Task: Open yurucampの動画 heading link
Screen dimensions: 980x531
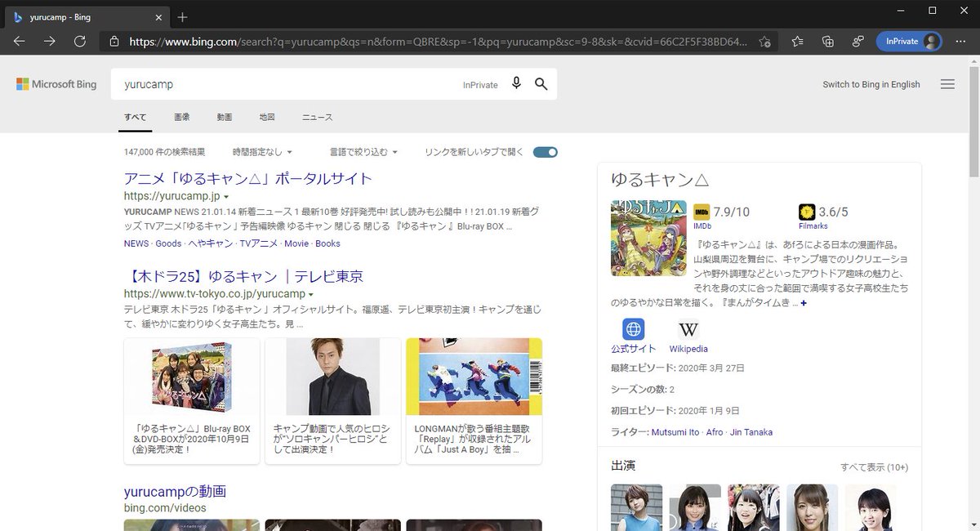Action: pyautogui.click(x=175, y=491)
